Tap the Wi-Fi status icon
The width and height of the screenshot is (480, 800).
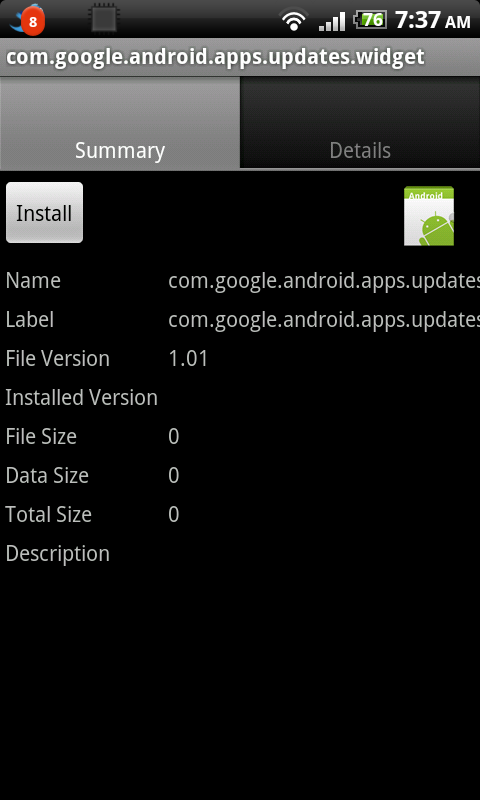tap(294, 20)
